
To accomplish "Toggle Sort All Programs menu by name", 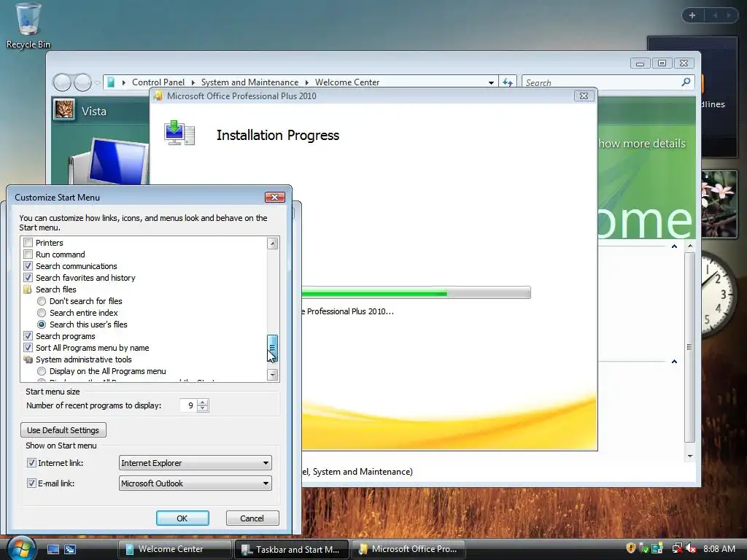I will tap(28, 348).
